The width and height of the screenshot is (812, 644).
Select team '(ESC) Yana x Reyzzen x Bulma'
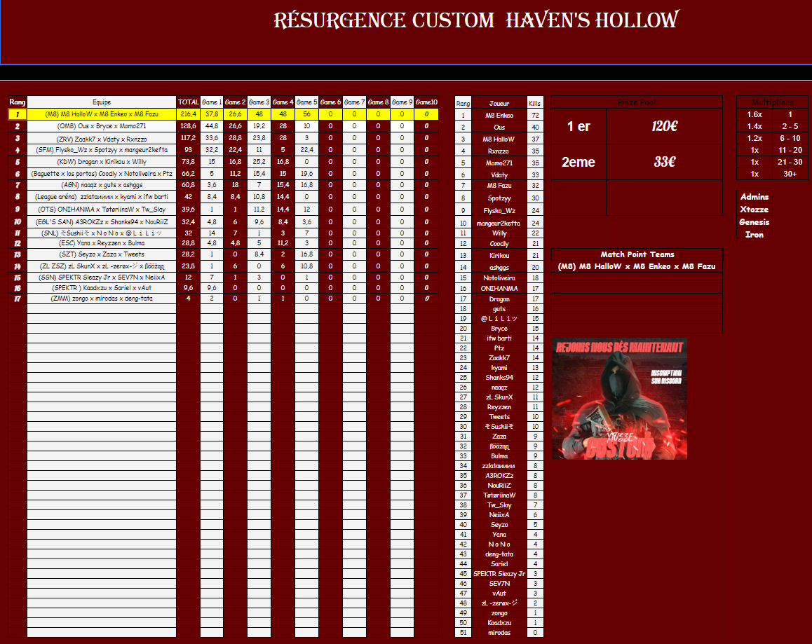(102, 242)
